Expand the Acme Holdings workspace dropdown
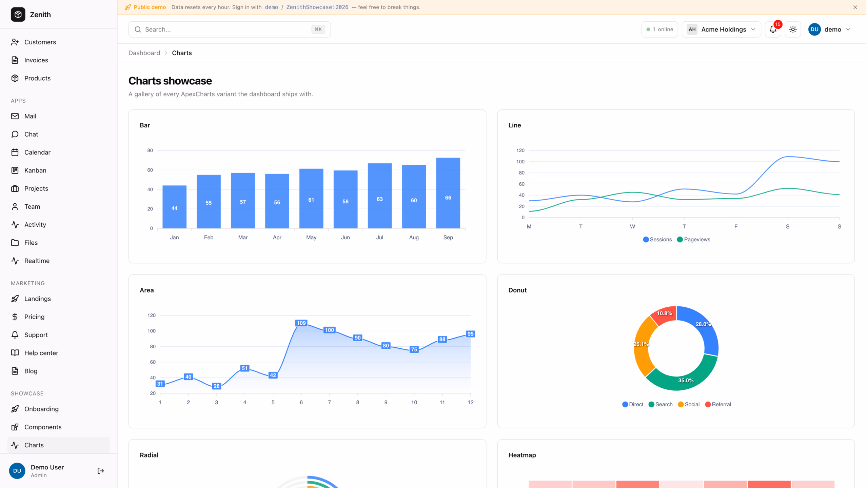Viewport: 868px width, 488px height. click(722, 29)
